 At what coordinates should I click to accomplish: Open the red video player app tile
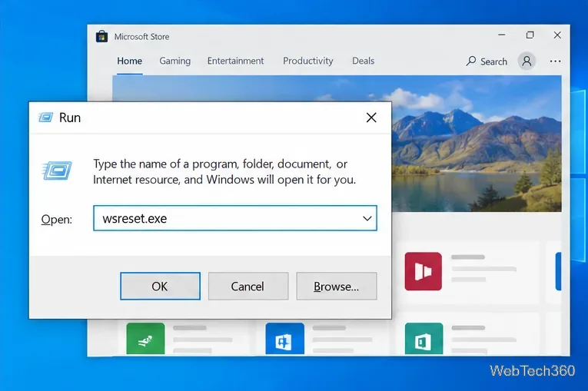(x=423, y=271)
